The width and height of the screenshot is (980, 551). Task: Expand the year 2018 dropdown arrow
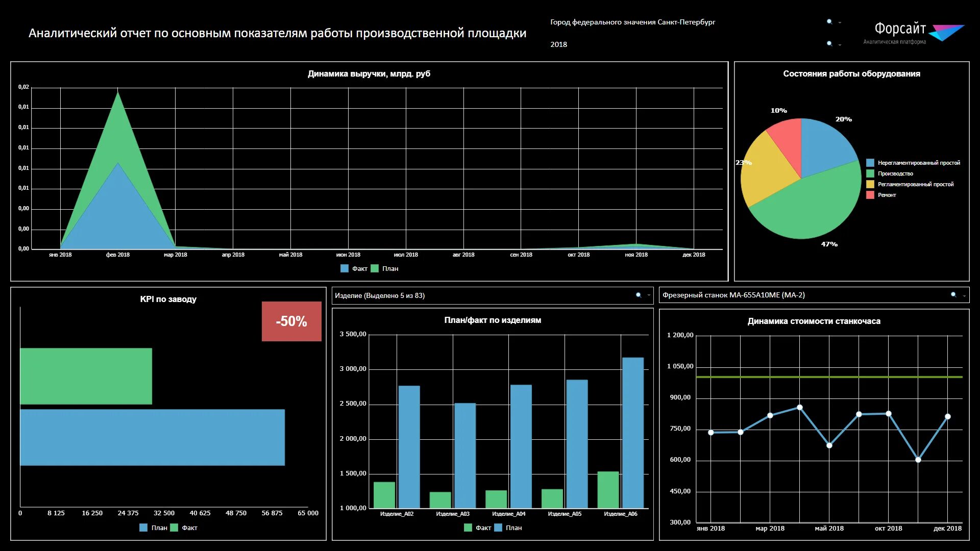click(x=840, y=45)
